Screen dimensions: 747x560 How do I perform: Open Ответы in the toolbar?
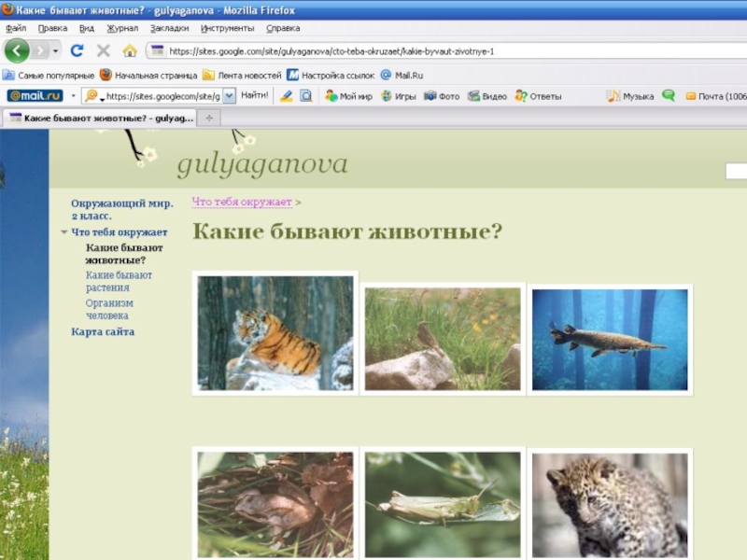coord(538,96)
